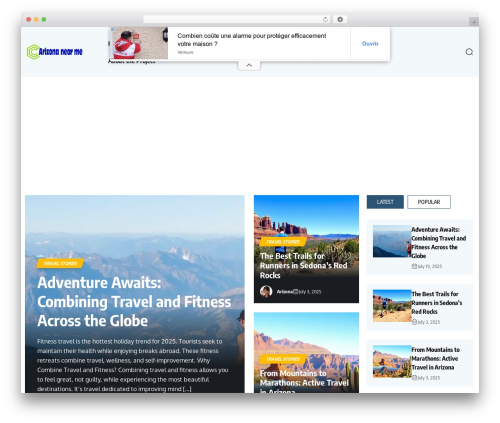Open sidebar Mountains to Marathons thumbnail

(392, 361)
